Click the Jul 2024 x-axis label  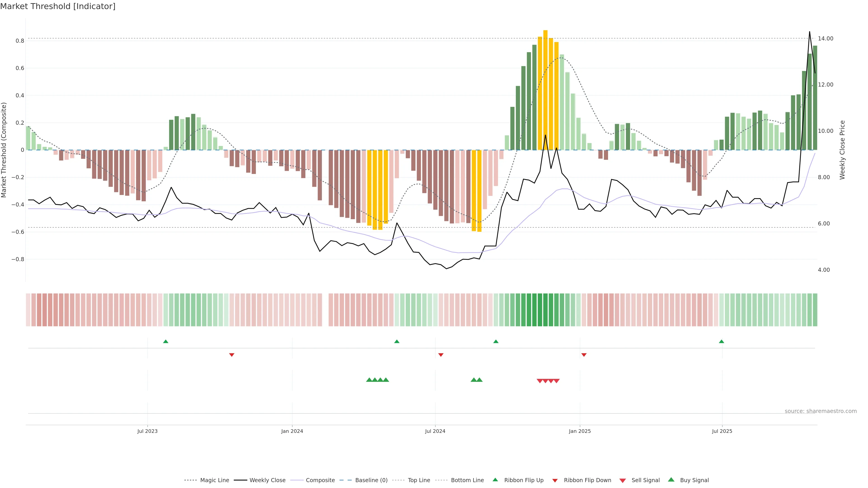(435, 431)
